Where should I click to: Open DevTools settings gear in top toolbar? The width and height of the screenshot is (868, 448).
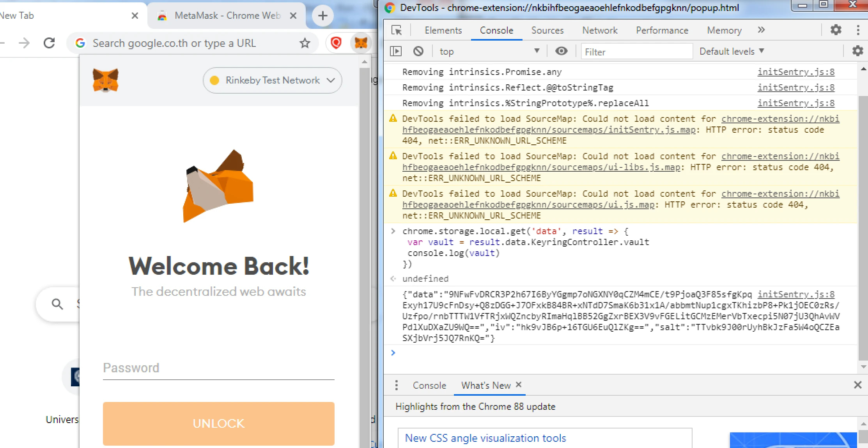[x=836, y=30]
